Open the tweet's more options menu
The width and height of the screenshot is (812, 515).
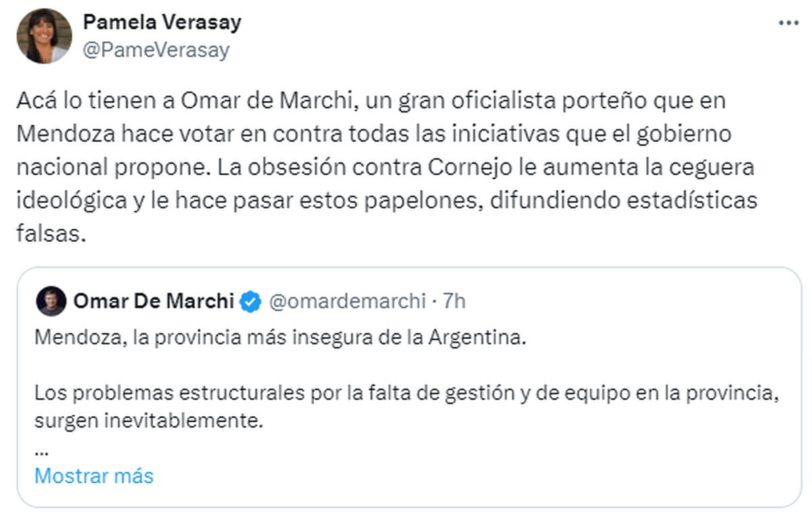[x=788, y=23]
